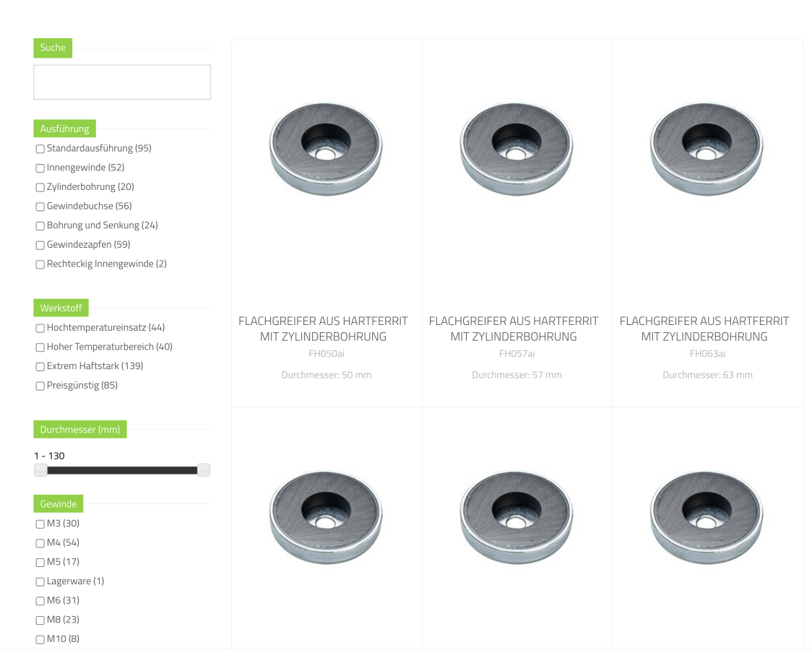Grab the right Durchmesser slider handle
This screenshot has width=812, height=650.
pyautogui.click(x=204, y=470)
